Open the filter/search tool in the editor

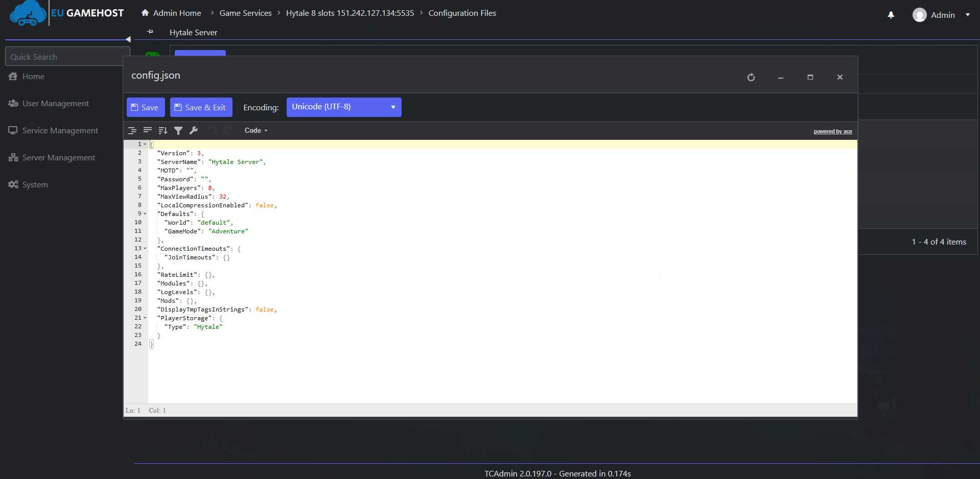tap(178, 130)
